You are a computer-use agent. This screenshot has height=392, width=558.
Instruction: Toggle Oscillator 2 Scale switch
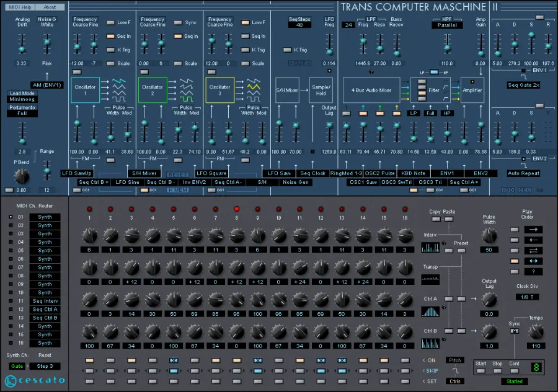coord(178,63)
